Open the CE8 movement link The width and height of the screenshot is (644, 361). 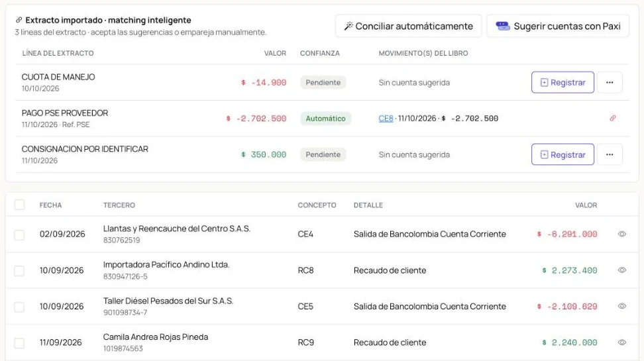click(x=386, y=119)
